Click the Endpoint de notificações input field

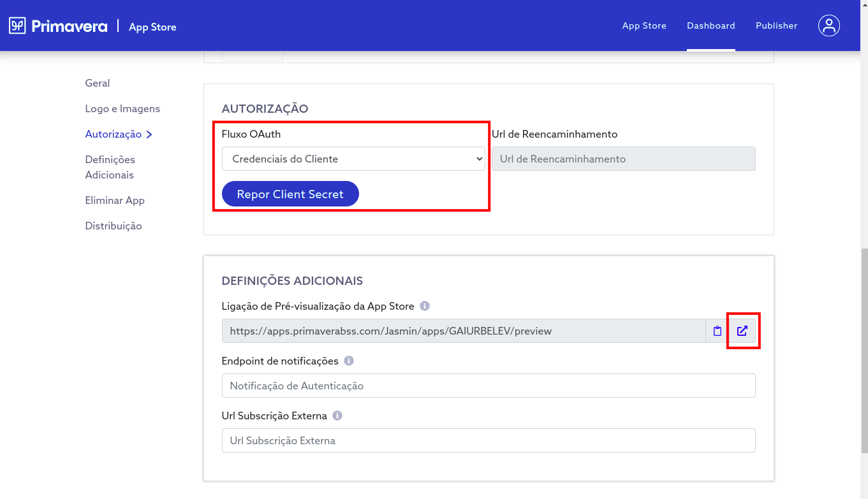(x=488, y=386)
